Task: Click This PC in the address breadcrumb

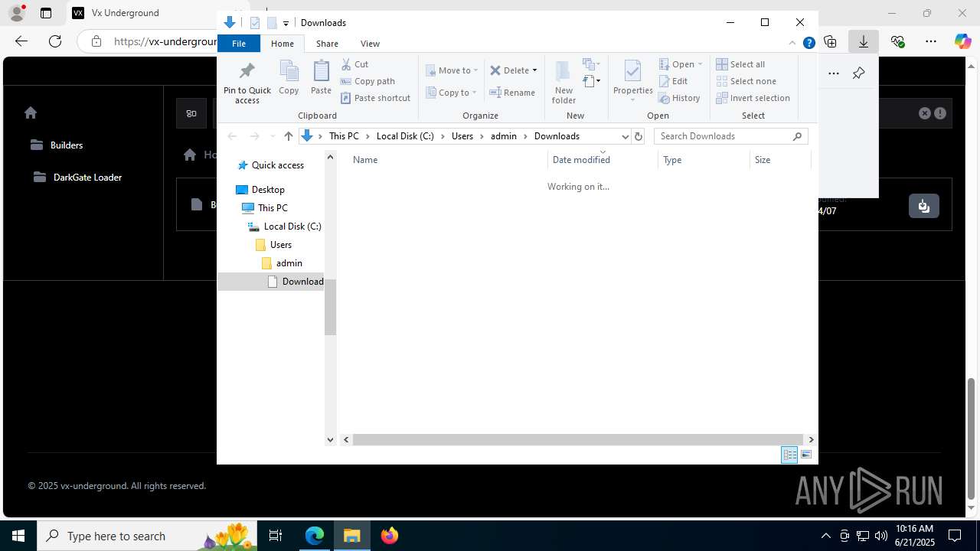Action: (344, 136)
